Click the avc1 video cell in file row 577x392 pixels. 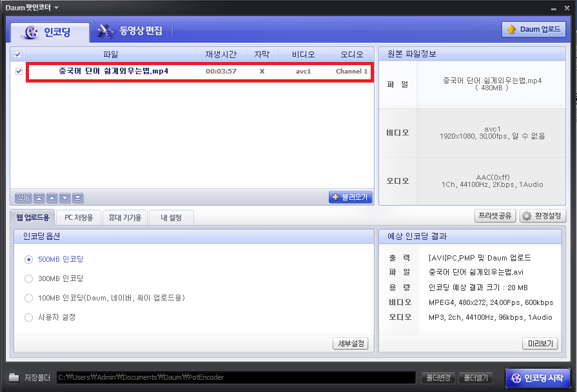303,72
